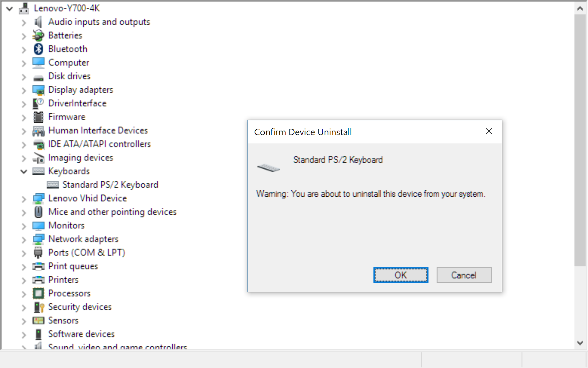This screenshot has width=588, height=368.
Task: Select the Human Interface Devices entry
Action: coord(98,130)
